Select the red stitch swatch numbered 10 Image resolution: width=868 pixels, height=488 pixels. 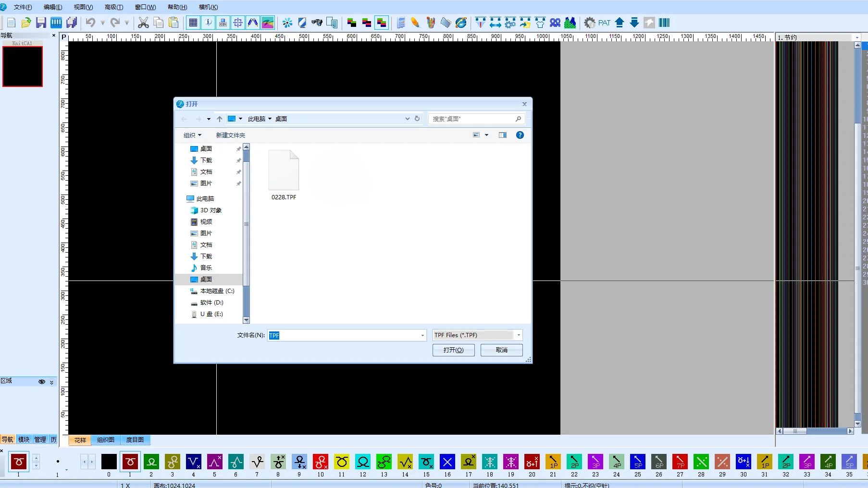pos(321,462)
